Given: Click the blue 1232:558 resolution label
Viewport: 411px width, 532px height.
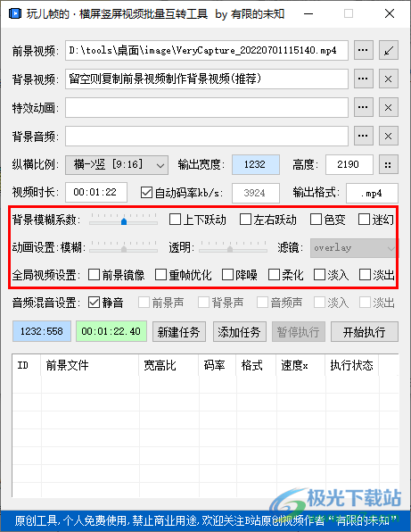Looking at the screenshot, I should (x=42, y=331).
